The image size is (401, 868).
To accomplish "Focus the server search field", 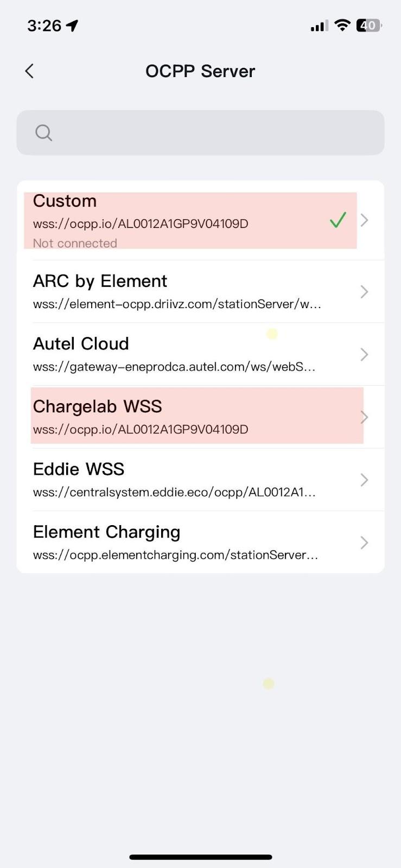I will pos(212,133).
